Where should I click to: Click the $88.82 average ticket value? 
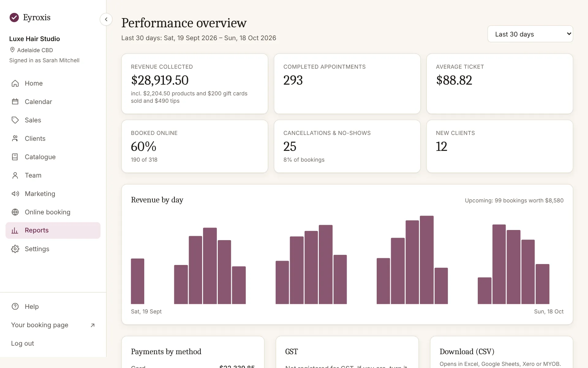click(x=454, y=80)
